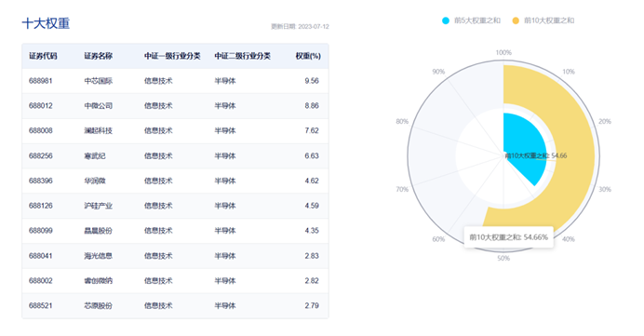Select the 十大权重 heading
The image size is (644, 336).
point(46,23)
